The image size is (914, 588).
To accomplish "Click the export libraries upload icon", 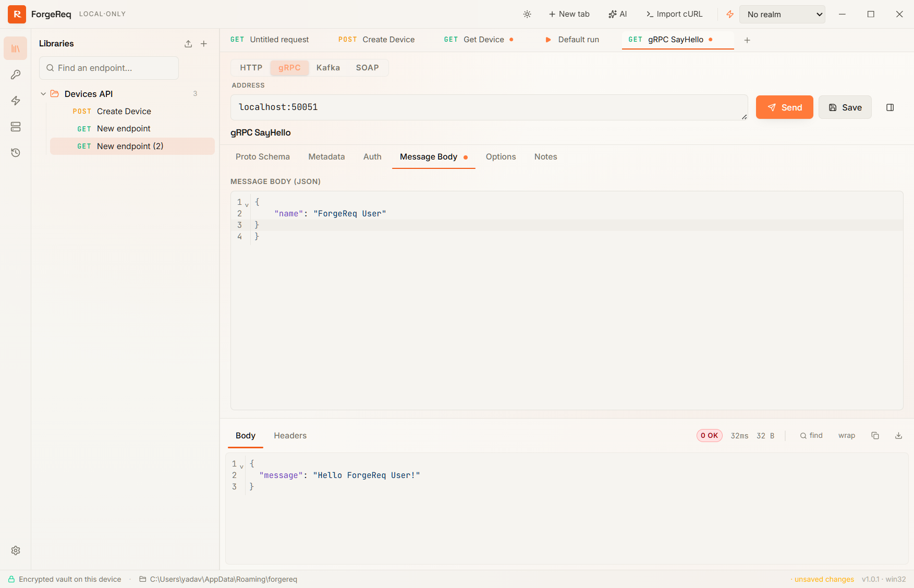I will pyautogui.click(x=188, y=44).
